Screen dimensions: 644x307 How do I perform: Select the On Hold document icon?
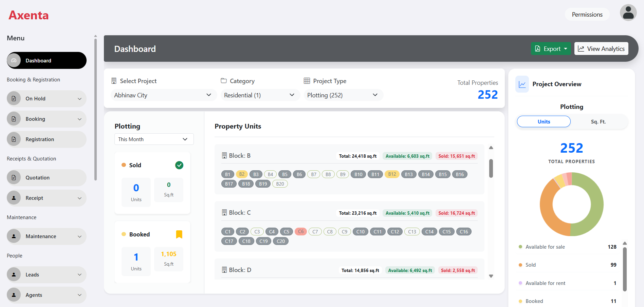[14, 98]
